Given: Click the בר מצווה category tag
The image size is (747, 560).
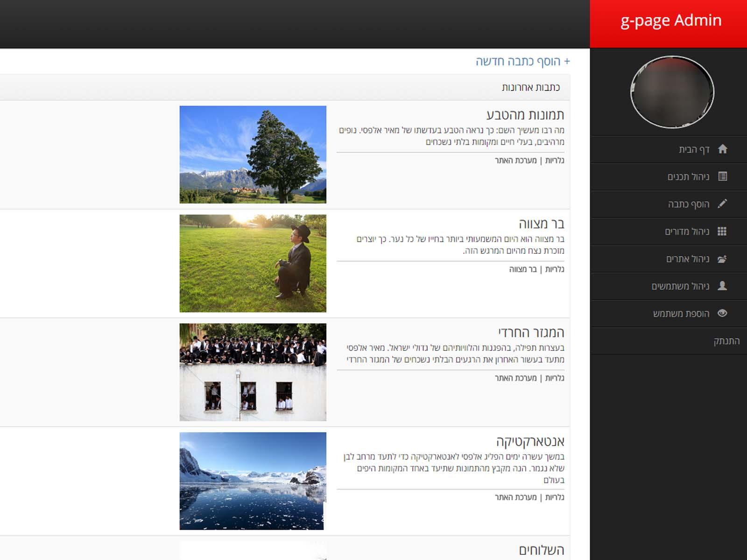Looking at the screenshot, I should 523,269.
